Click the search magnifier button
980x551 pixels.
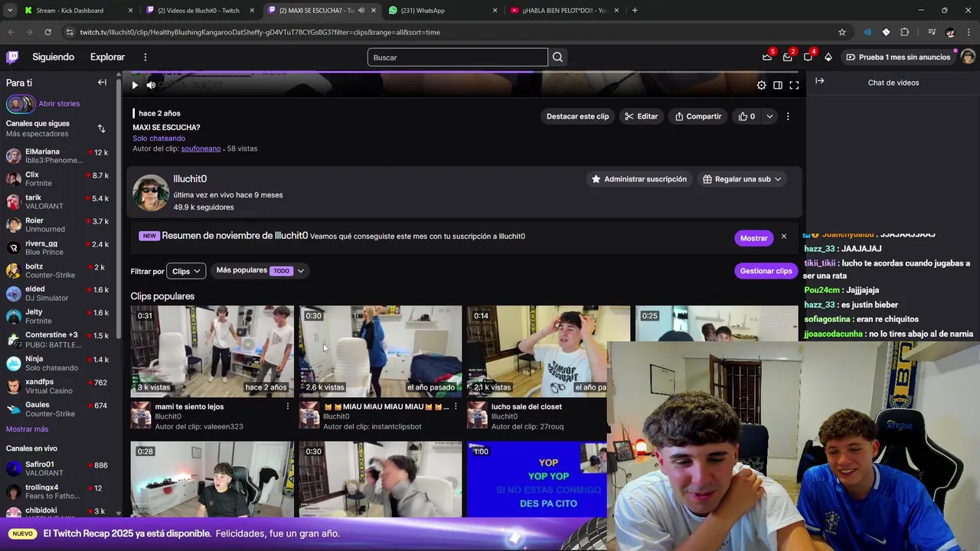tap(557, 57)
